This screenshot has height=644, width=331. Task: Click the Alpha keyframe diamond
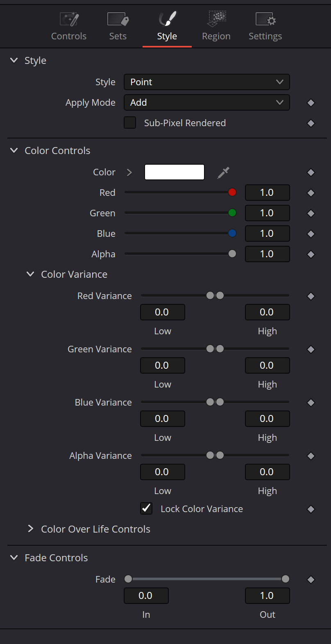311,254
